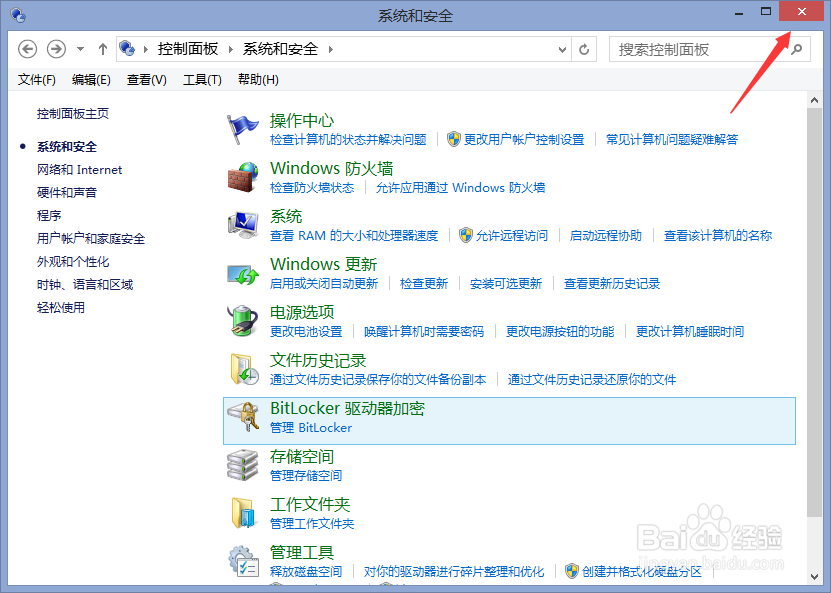Click the File History folder icon

tap(244, 369)
